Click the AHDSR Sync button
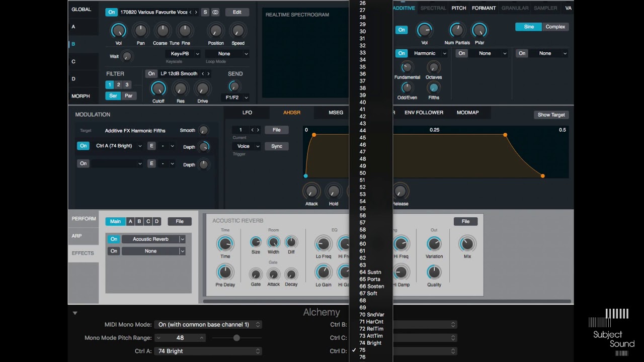The width and height of the screenshot is (644, 362). point(277,146)
